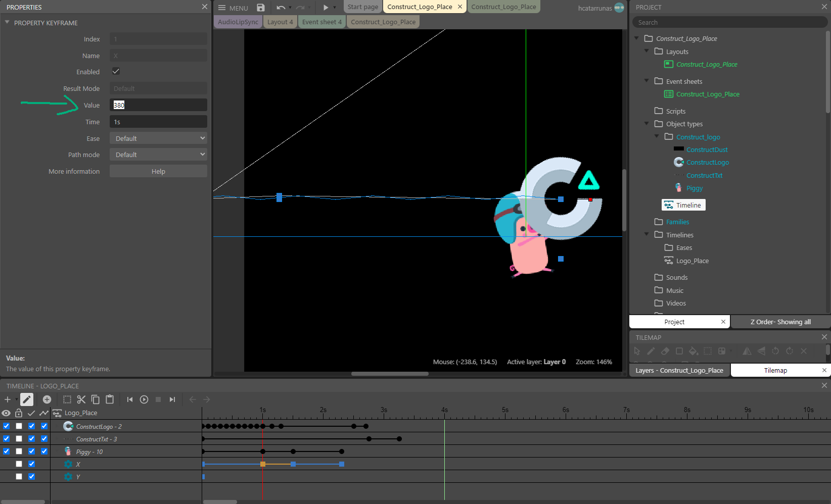This screenshot has width=831, height=504.
Task: Click the stop timeline square icon
Action: (x=158, y=399)
